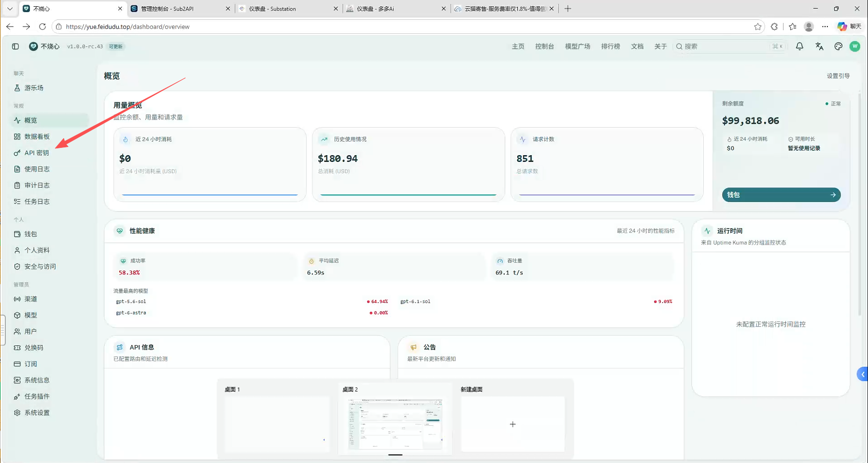This screenshot has width=868, height=463.
Task: Click the 可更新 version badge
Action: (116, 46)
